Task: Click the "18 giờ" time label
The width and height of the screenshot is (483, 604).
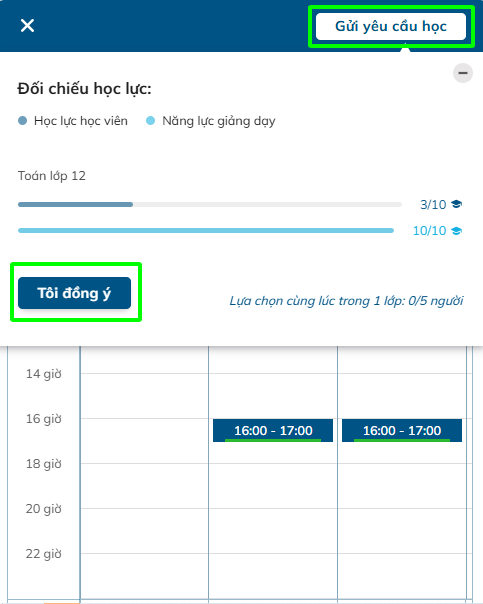Action: coord(44,464)
